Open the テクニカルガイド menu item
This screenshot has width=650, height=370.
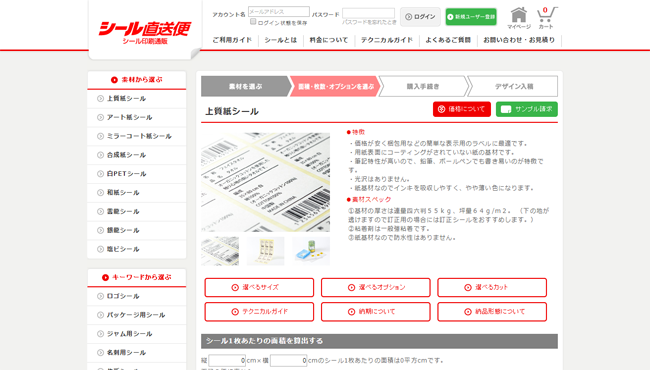point(387,40)
